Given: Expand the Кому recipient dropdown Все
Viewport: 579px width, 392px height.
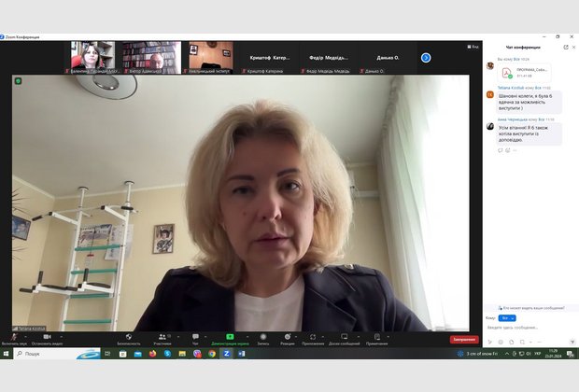Looking at the screenshot, I should tap(506, 318).
